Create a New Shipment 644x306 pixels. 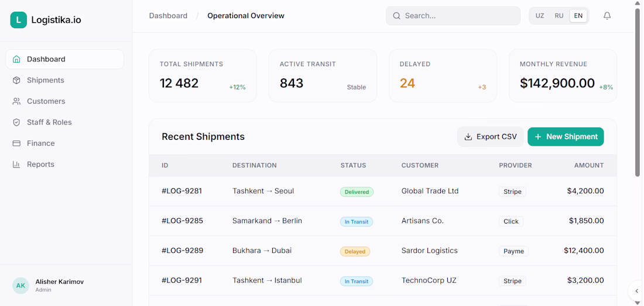coord(566,136)
